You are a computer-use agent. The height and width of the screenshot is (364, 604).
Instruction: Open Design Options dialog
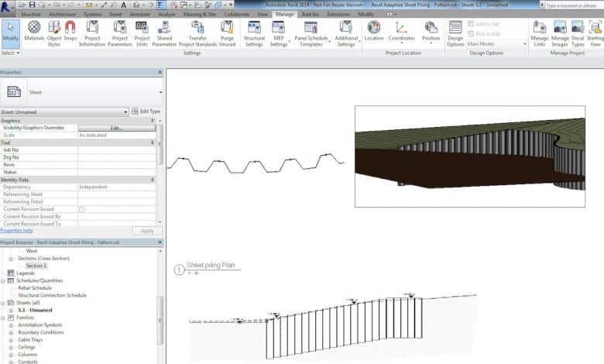455,33
